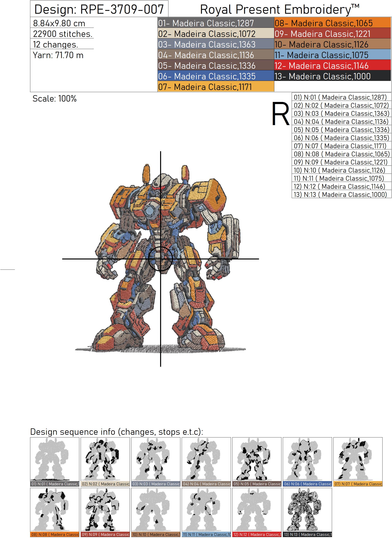Open sequence thumbnail 06) N:06
The height and width of the screenshot is (539, 392).
[308, 462]
